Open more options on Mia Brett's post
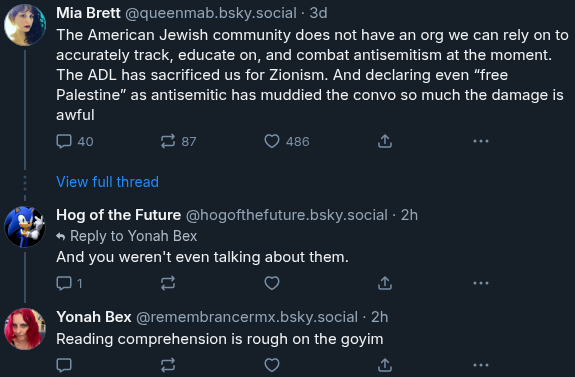 coord(481,141)
